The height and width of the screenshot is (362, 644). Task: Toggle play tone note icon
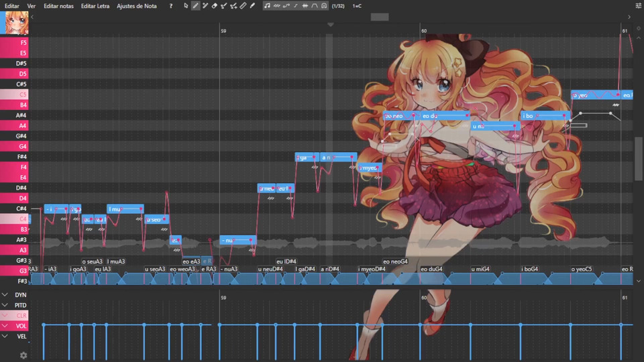click(268, 6)
